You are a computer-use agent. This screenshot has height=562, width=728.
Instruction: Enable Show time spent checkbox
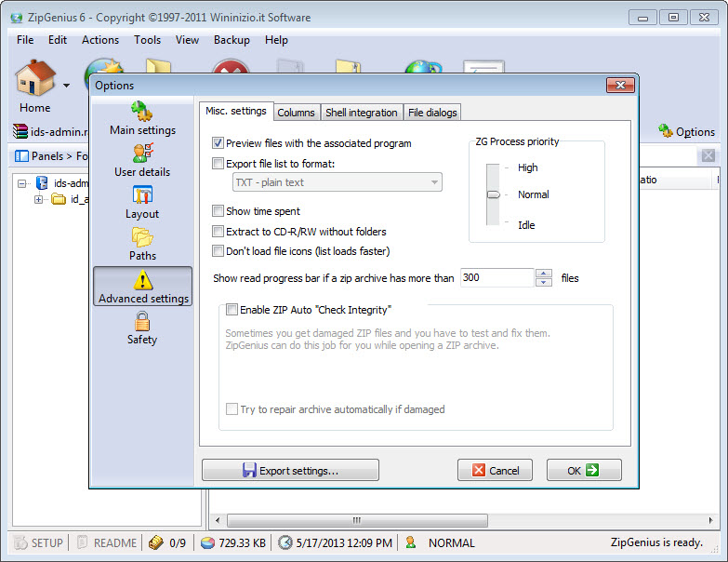click(218, 211)
